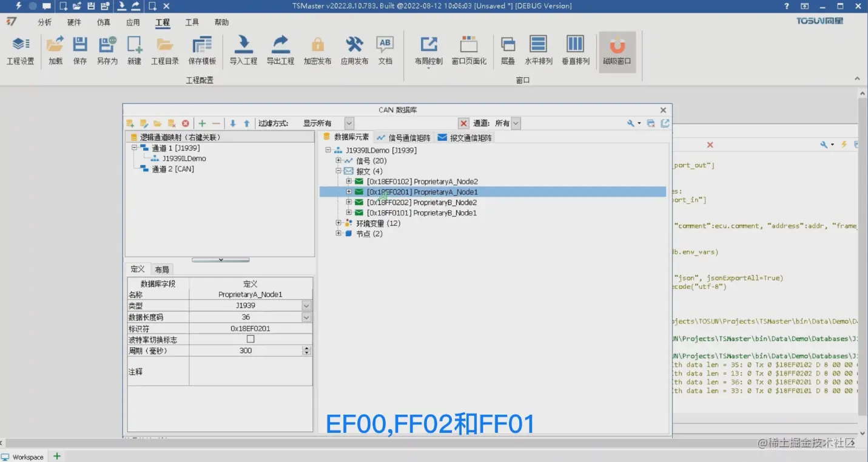
Task: Open the 仿真 menu
Action: pos(104,22)
